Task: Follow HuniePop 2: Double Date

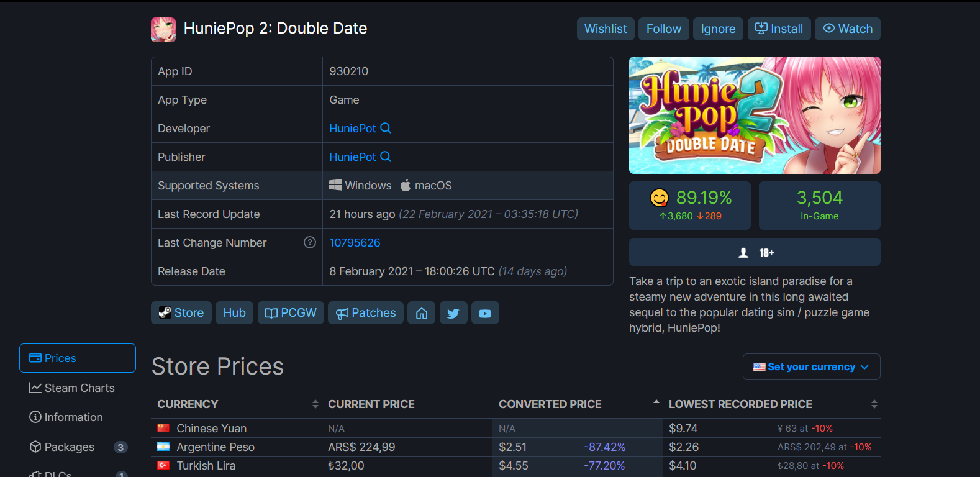Action: tap(664, 29)
